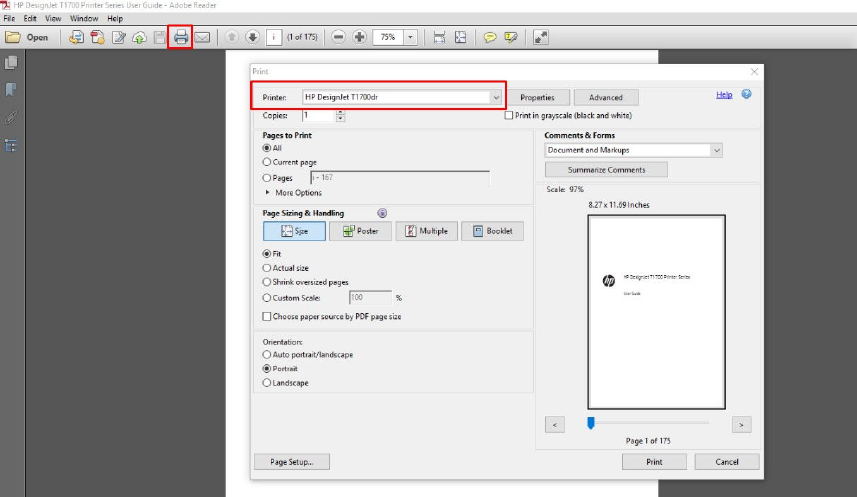Click the zoom out minus icon
Screen dimensions: 857x497
click(338, 37)
